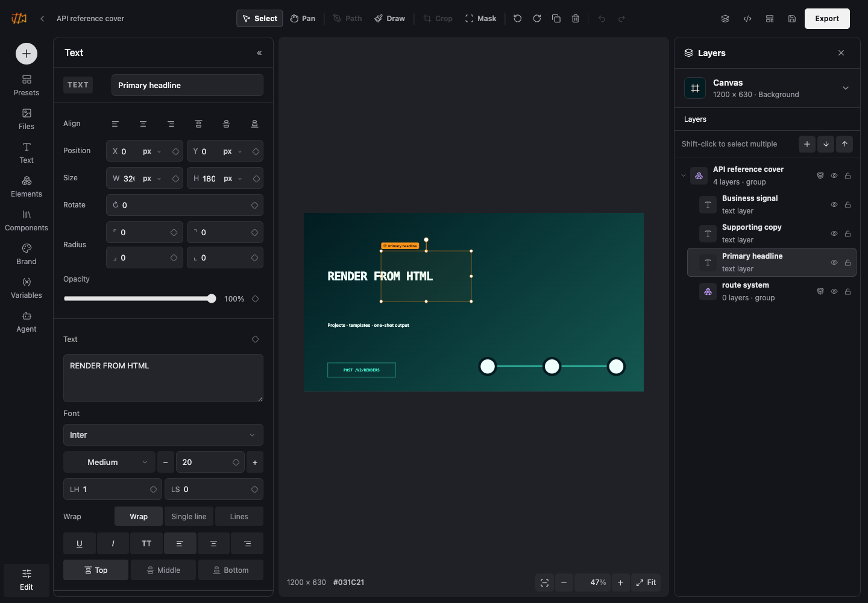868x603 pixels.
Task: Move layer up in Layers panel
Action: pyautogui.click(x=844, y=144)
